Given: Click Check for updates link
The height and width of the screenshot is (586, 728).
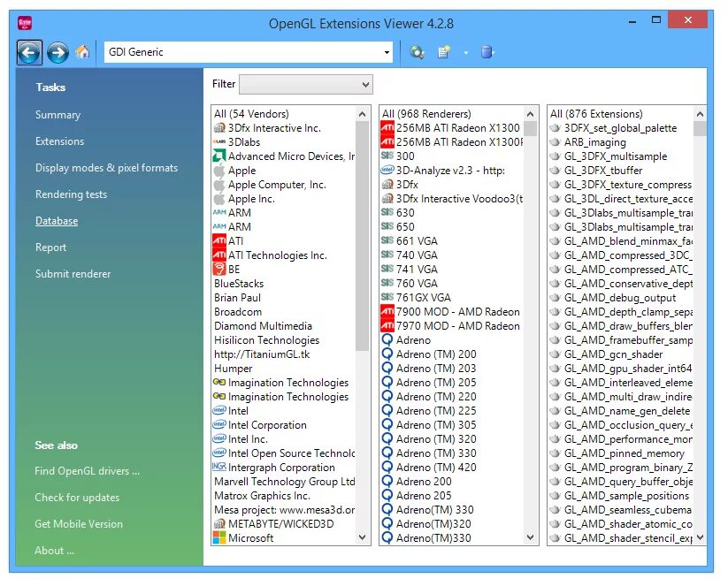Looking at the screenshot, I should (x=77, y=498).
